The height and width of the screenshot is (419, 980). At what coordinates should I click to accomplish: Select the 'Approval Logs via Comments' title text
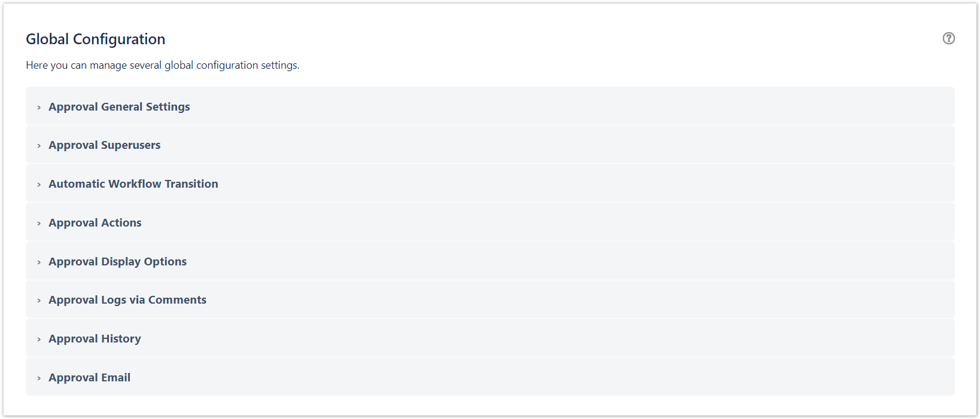tap(127, 300)
